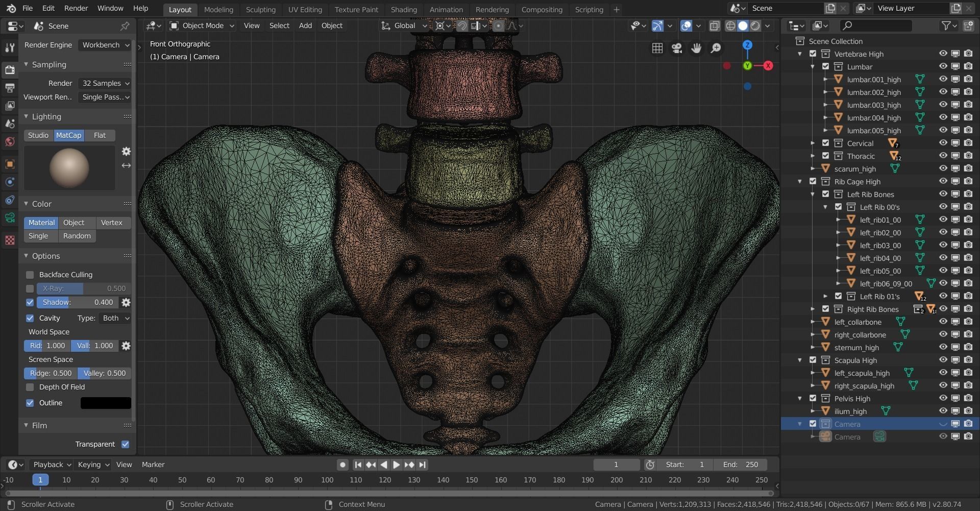The image size is (980, 511).
Task: Click the X axis on navigation gizmo
Action: tap(768, 65)
